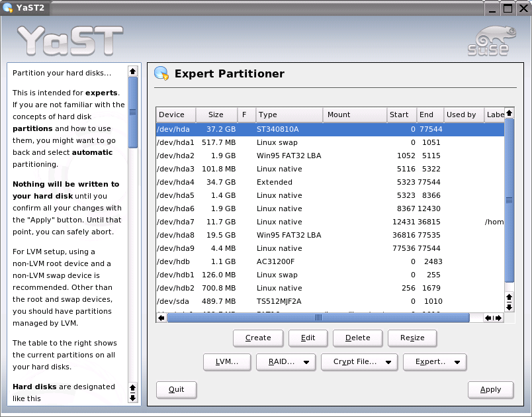Viewport: 532px width, 417px height.
Task: Click the partition table scroll-up arrow
Action: [509, 114]
